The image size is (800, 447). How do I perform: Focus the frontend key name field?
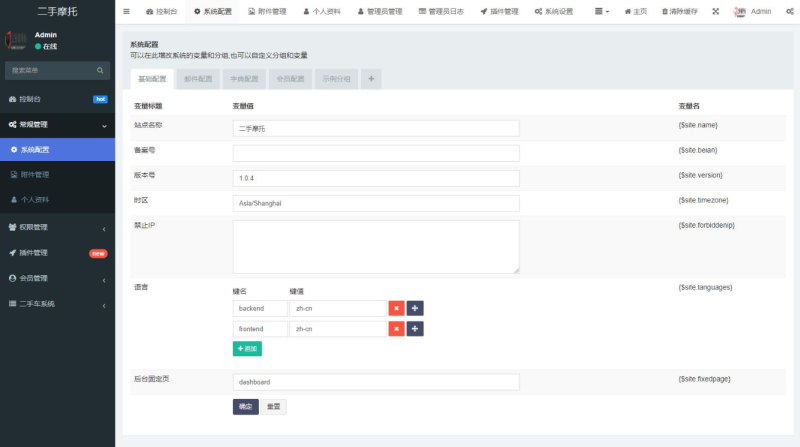[260, 329]
